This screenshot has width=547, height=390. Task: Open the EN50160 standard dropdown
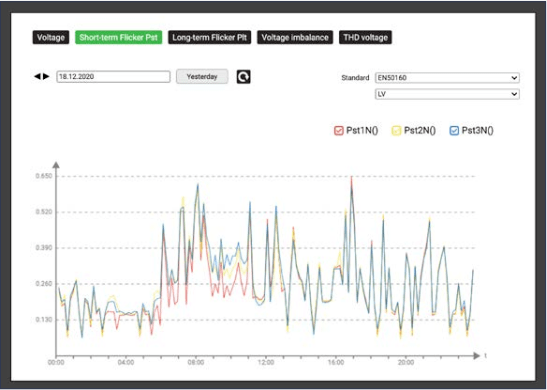pos(447,78)
